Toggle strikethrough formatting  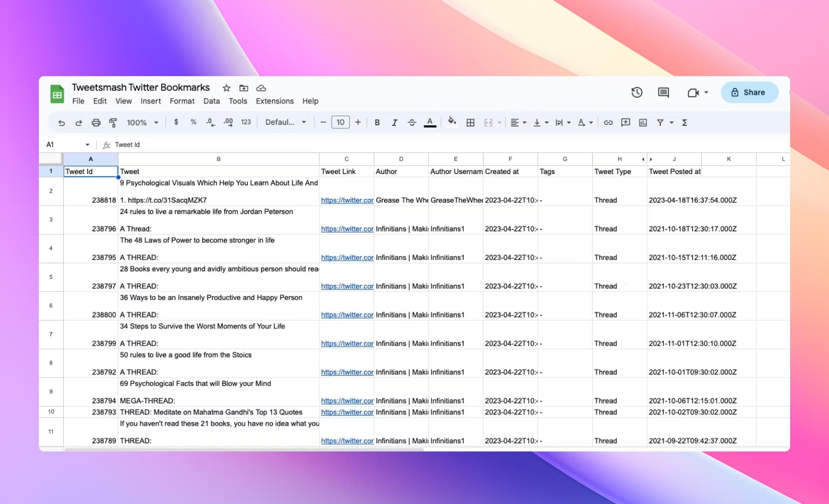[x=412, y=123]
